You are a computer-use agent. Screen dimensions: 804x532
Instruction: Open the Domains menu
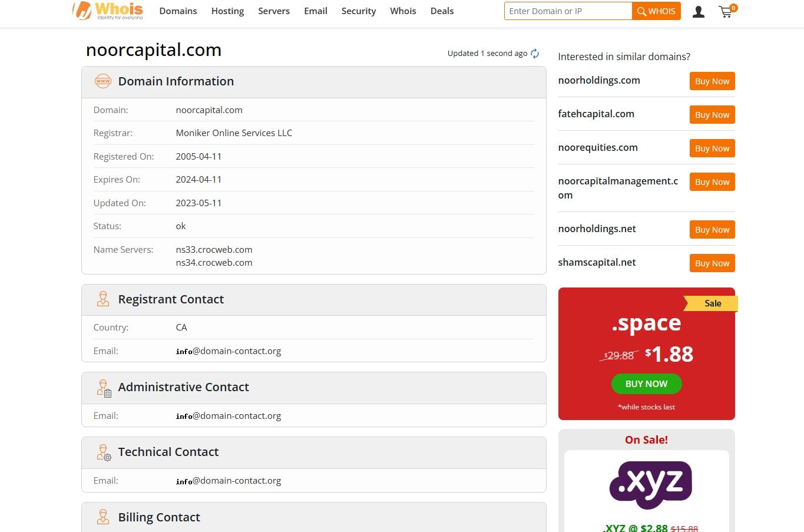(x=178, y=11)
